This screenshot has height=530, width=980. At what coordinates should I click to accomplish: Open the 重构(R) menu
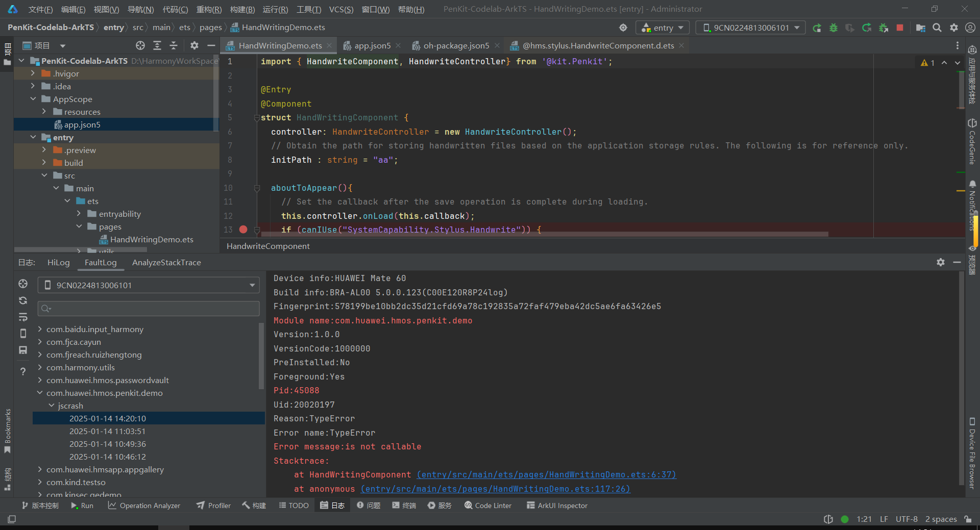point(209,9)
